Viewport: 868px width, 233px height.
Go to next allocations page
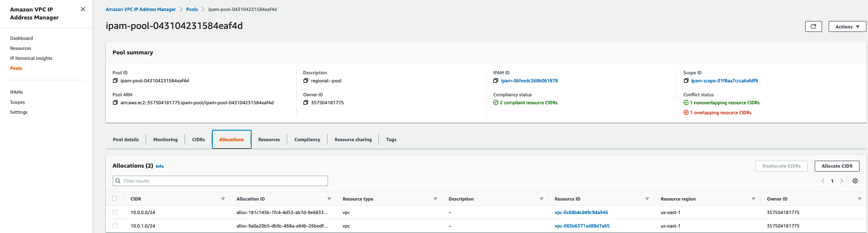pyautogui.click(x=842, y=181)
